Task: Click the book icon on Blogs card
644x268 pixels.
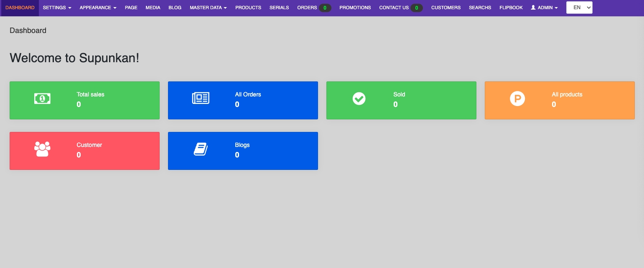Action: click(201, 149)
